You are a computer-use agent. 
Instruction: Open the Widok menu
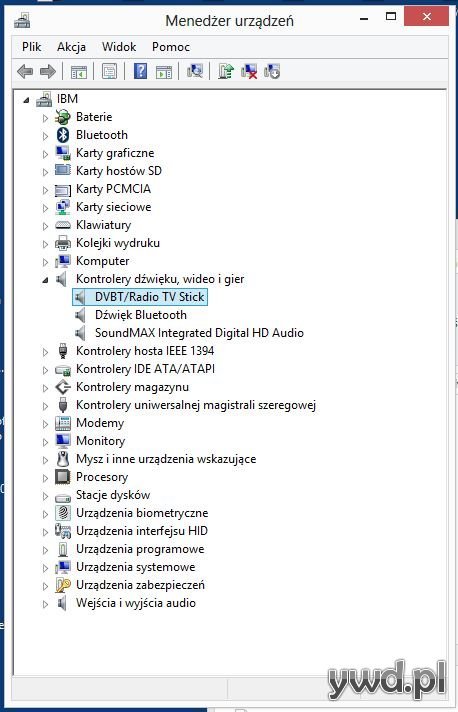(x=119, y=47)
